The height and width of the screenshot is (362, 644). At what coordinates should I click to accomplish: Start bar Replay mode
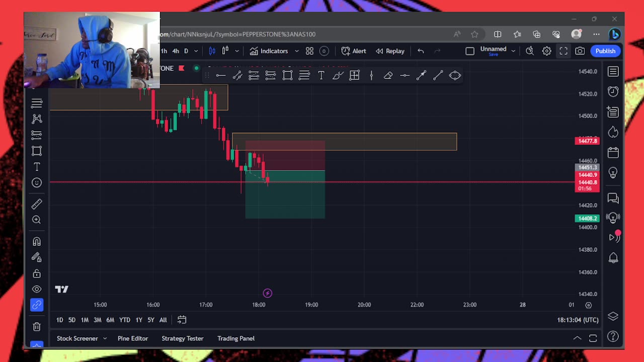coord(390,51)
